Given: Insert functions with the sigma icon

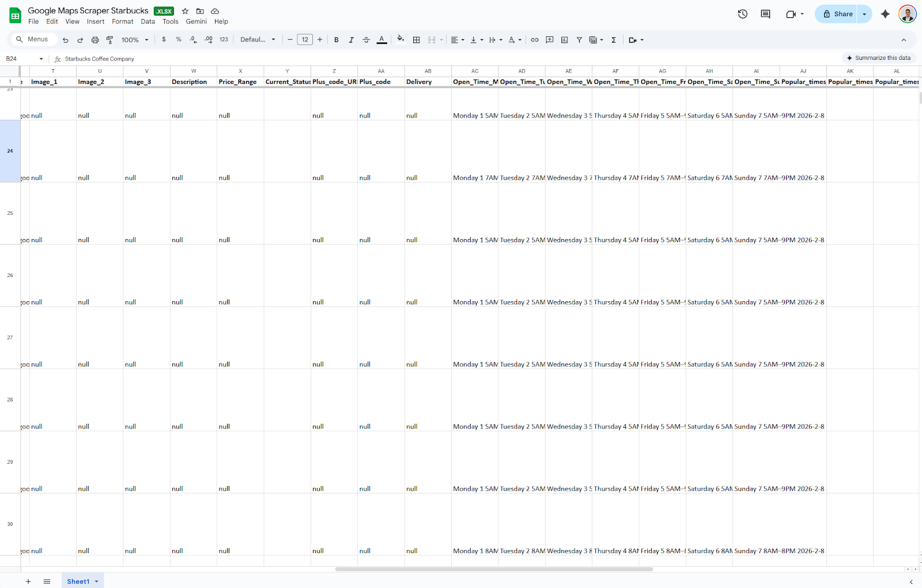Looking at the screenshot, I should coord(614,40).
